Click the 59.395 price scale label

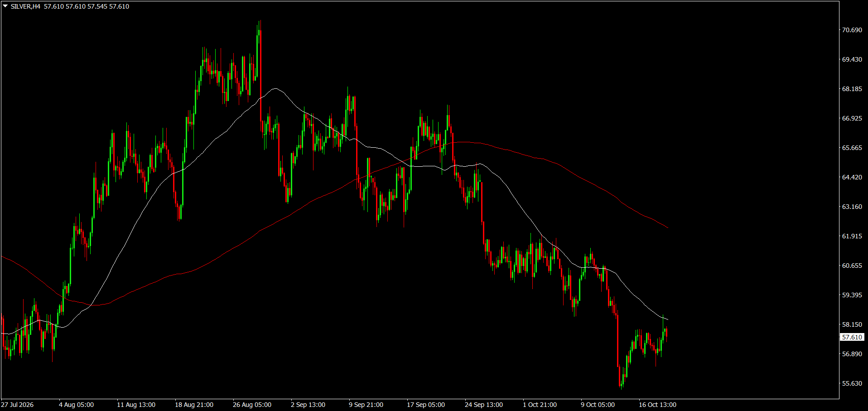852,295
